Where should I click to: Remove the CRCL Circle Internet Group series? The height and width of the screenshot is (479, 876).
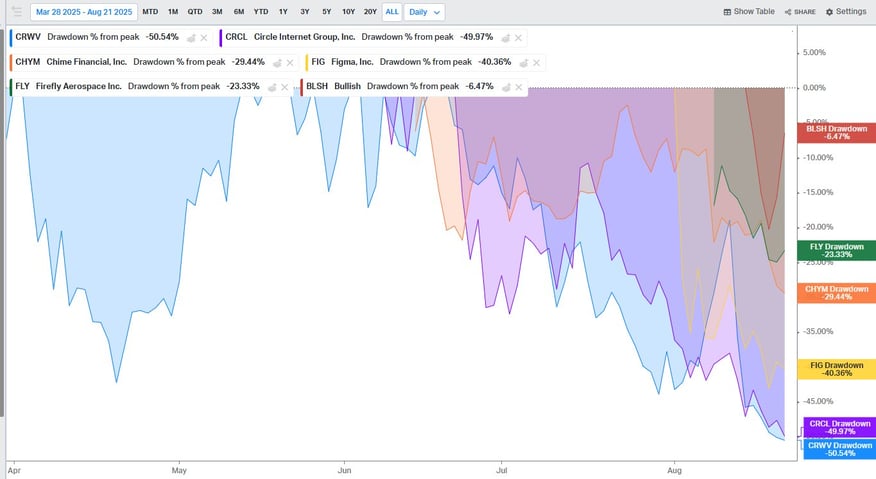pyautogui.click(x=518, y=38)
